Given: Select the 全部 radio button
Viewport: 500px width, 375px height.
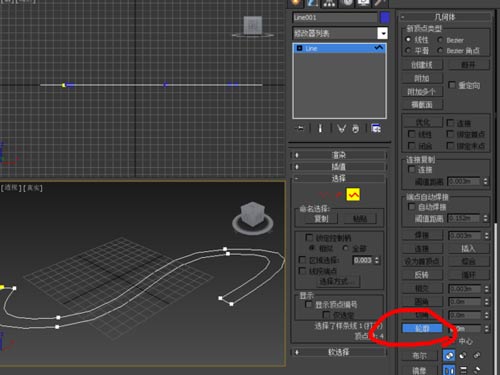Looking at the screenshot, I should (346, 248).
